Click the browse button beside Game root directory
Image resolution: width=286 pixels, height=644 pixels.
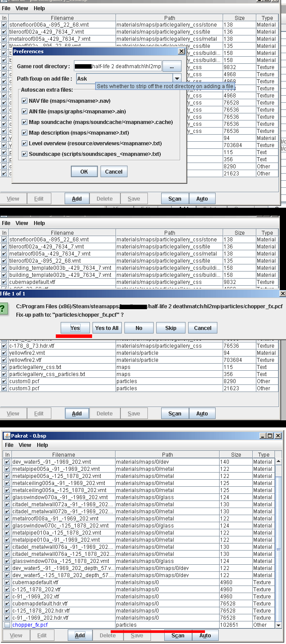pyautogui.click(x=172, y=66)
